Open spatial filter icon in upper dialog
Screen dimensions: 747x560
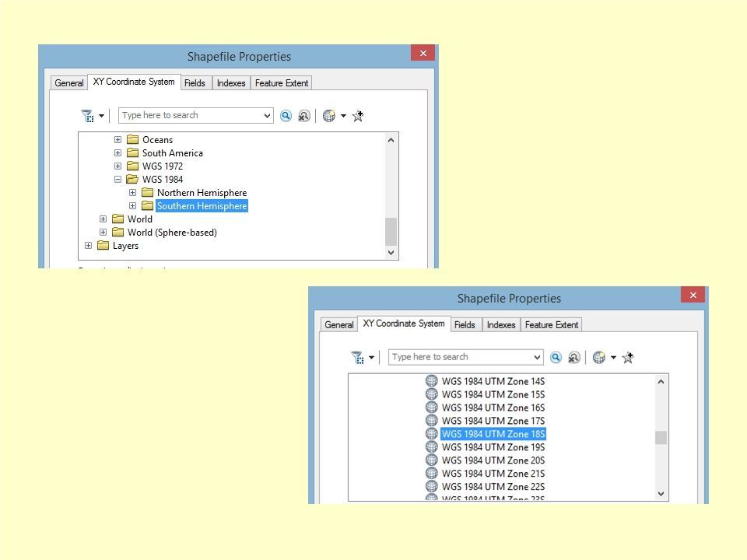(x=88, y=116)
